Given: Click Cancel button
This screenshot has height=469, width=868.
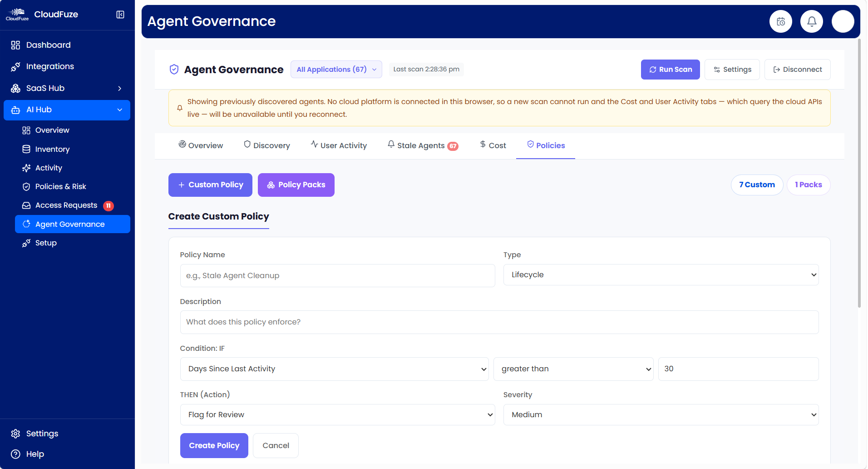Looking at the screenshot, I should click(276, 446).
